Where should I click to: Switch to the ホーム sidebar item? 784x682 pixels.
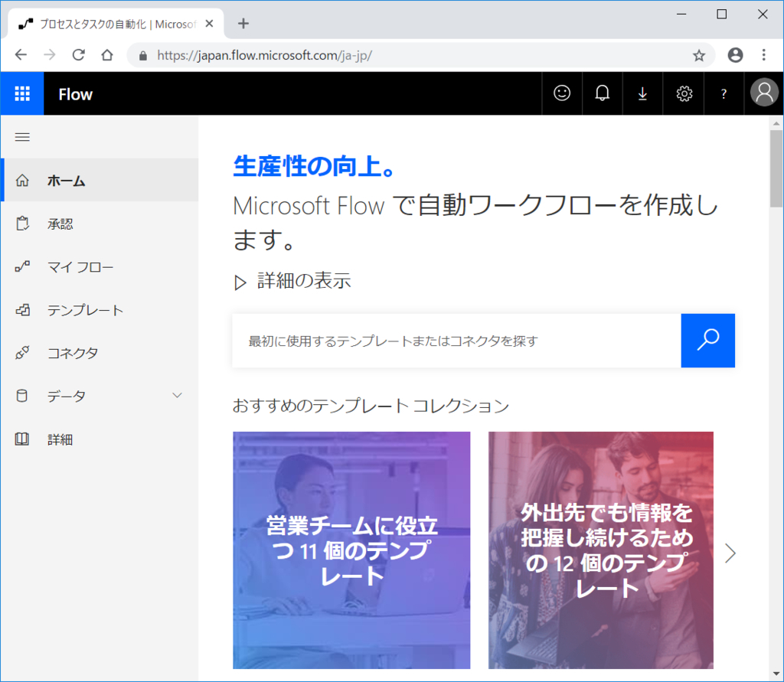coord(65,181)
